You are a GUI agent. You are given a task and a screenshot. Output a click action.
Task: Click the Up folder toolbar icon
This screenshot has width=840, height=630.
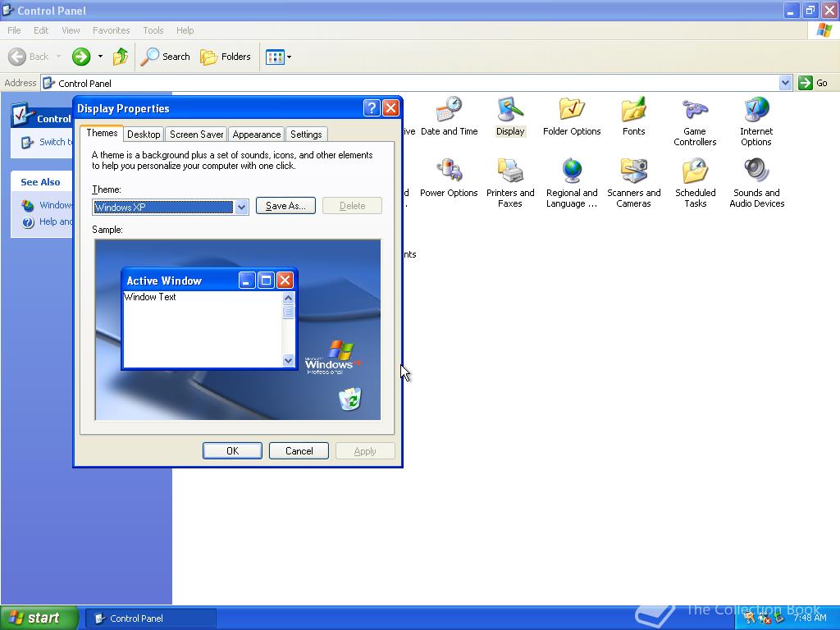point(121,57)
